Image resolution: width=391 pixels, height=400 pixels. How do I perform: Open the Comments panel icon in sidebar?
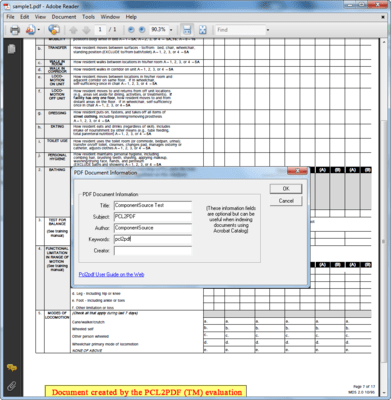(x=12, y=368)
